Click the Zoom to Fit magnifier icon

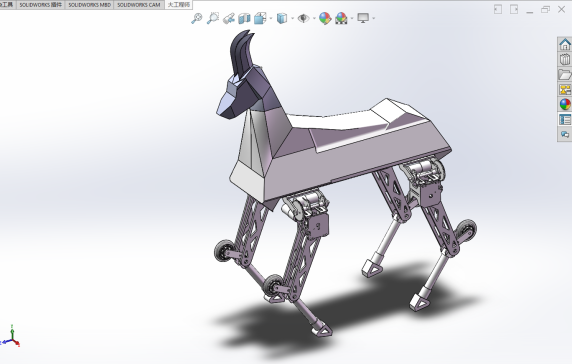click(x=197, y=18)
